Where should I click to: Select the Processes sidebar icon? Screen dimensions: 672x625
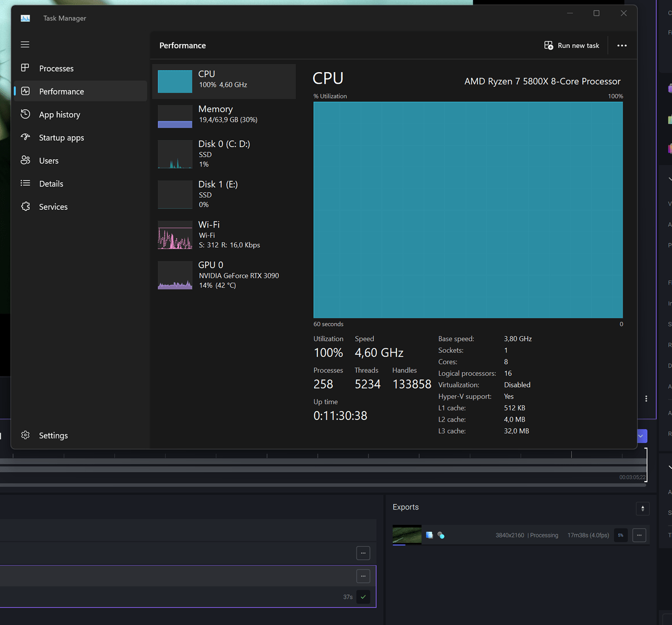(x=25, y=68)
